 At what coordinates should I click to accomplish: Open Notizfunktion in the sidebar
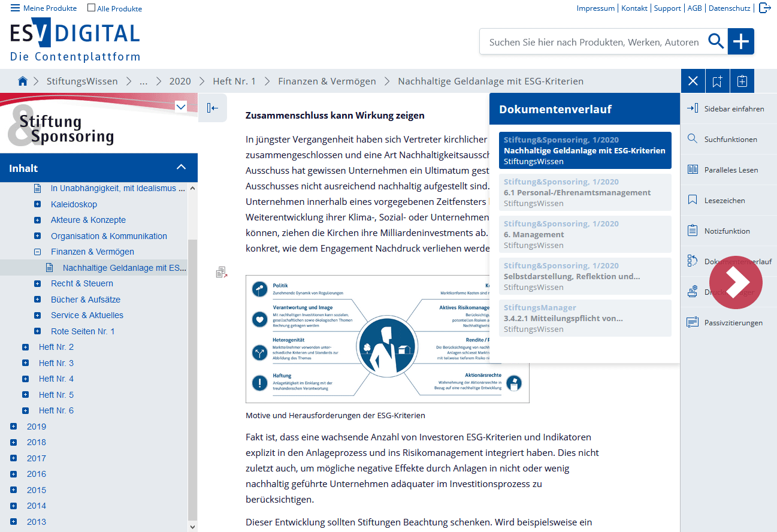(x=728, y=231)
